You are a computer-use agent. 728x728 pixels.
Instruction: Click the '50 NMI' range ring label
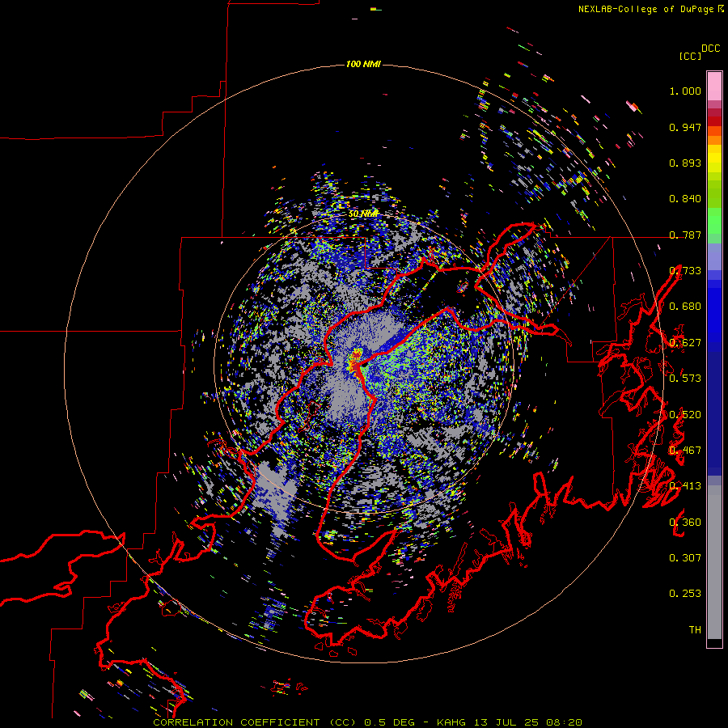pyautogui.click(x=363, y=214)
